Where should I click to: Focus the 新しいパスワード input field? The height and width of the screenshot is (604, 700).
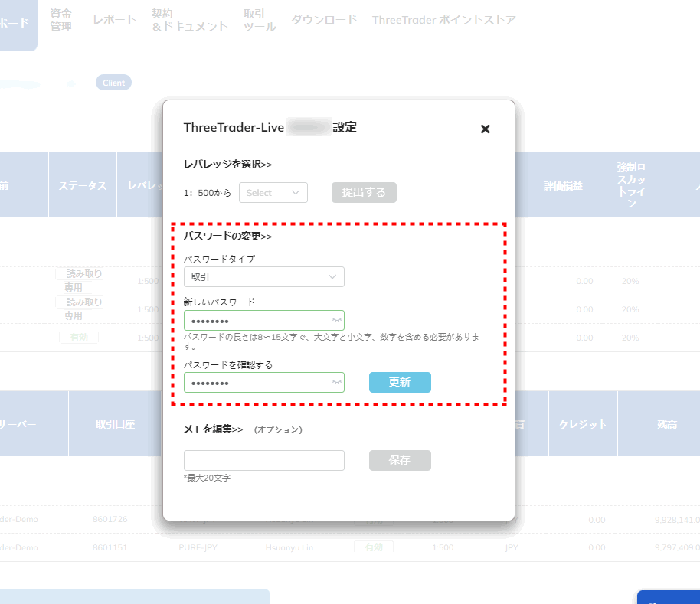pos(263,320)
